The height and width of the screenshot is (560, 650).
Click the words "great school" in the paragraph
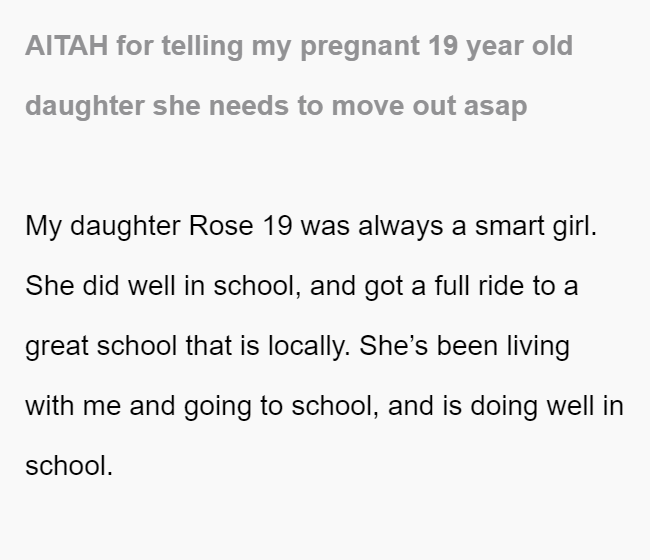pos(101,347)
